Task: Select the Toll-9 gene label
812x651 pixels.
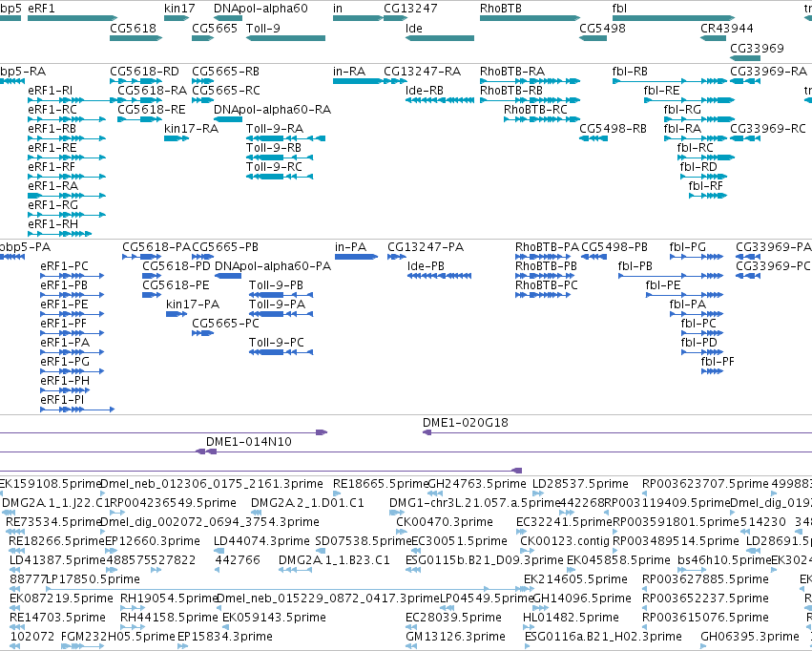Action: pos(263,28)
